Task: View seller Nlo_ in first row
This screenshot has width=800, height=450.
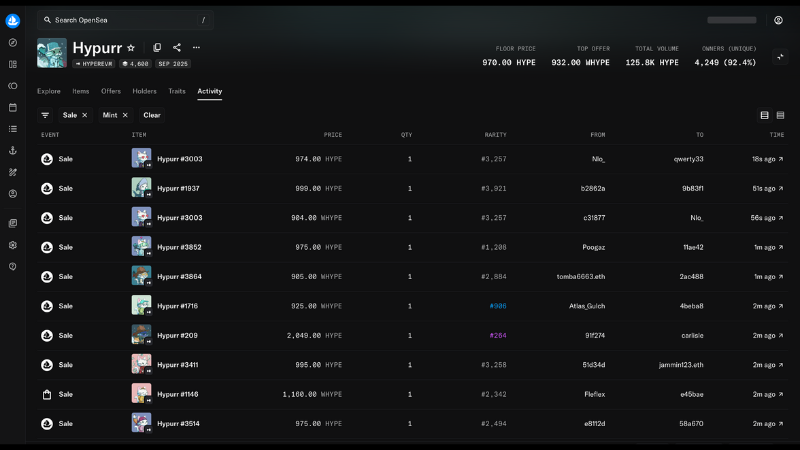Action: point(598,159)
